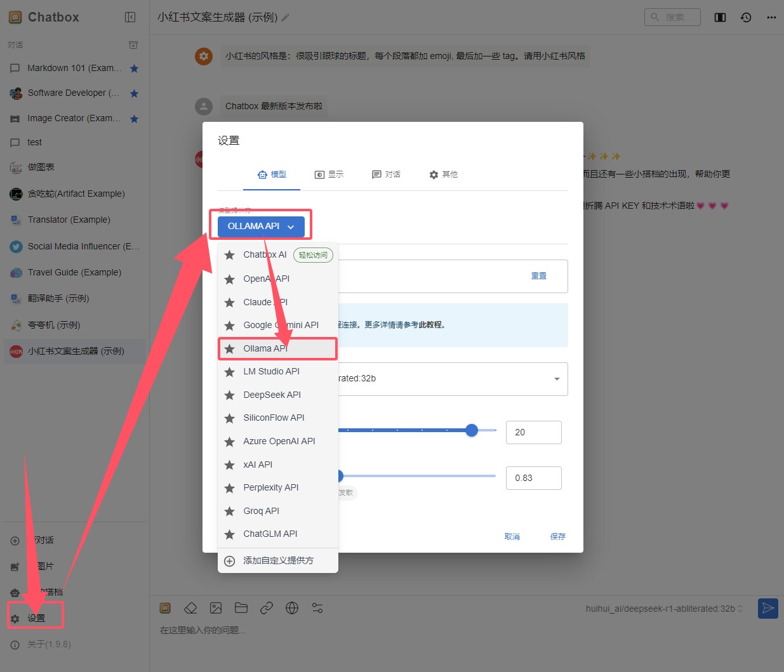Click 取消 to cancel settings
This screenshot has height=672, width=784.
pyautogui.click(x=512, y=537)
